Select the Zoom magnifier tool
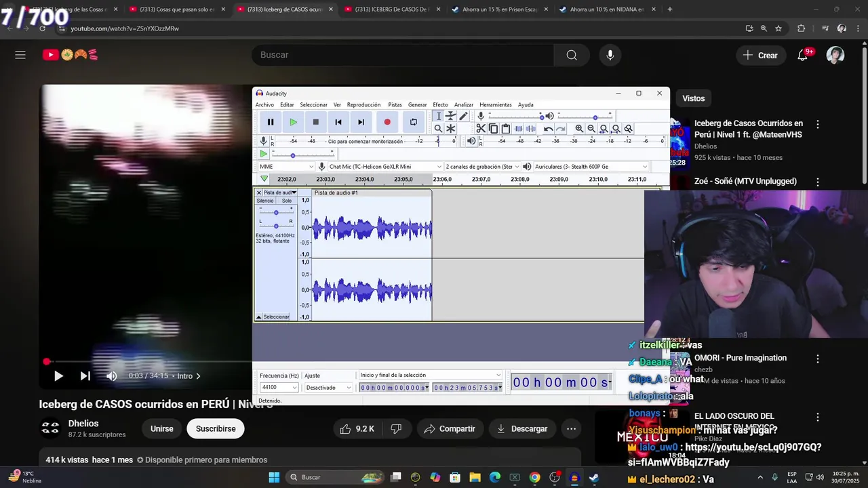This screenshot has height=488, width=868. pos(438,128)
